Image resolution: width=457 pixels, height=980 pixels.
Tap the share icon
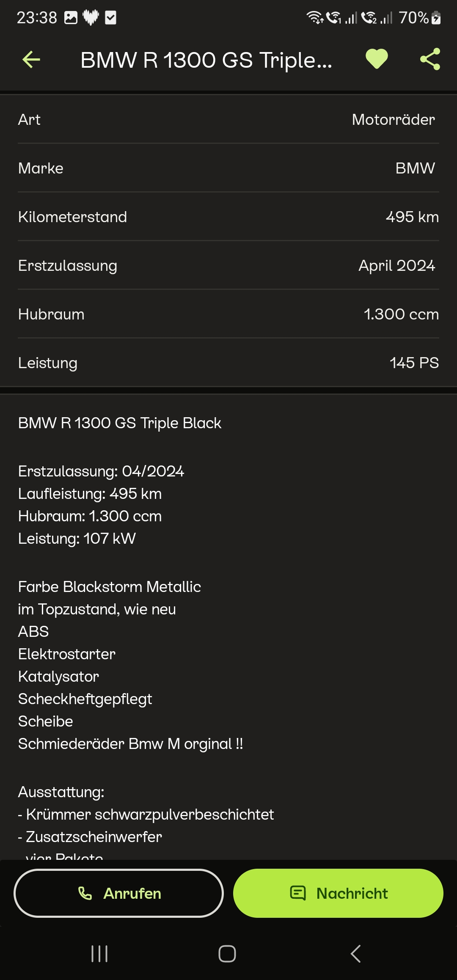(x=430, y=59)
